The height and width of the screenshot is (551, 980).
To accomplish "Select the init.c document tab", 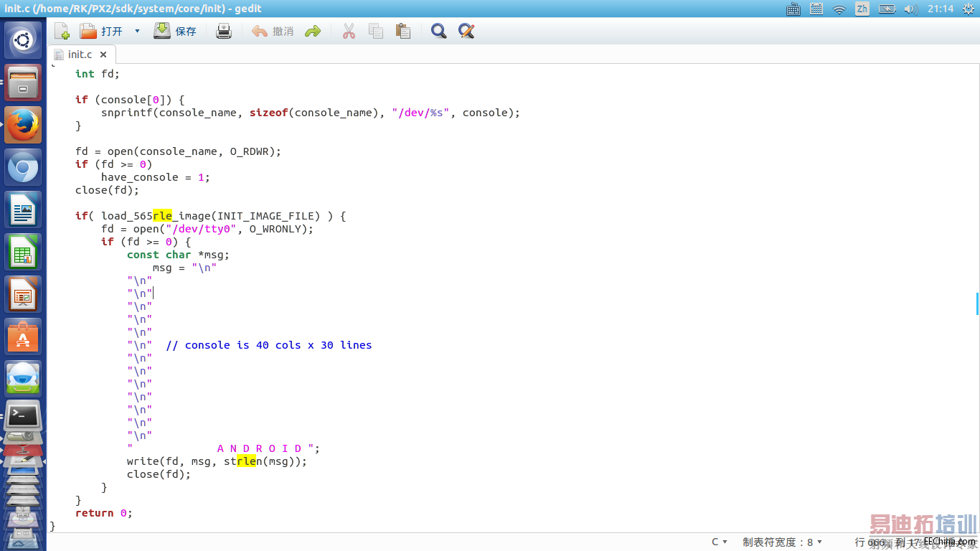I will 79,55.
